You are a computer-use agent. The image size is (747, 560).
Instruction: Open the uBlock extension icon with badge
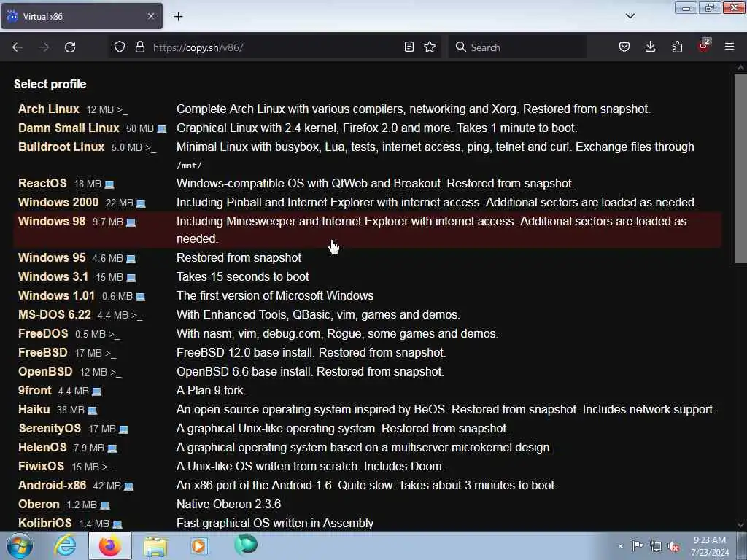coord(704,46)
